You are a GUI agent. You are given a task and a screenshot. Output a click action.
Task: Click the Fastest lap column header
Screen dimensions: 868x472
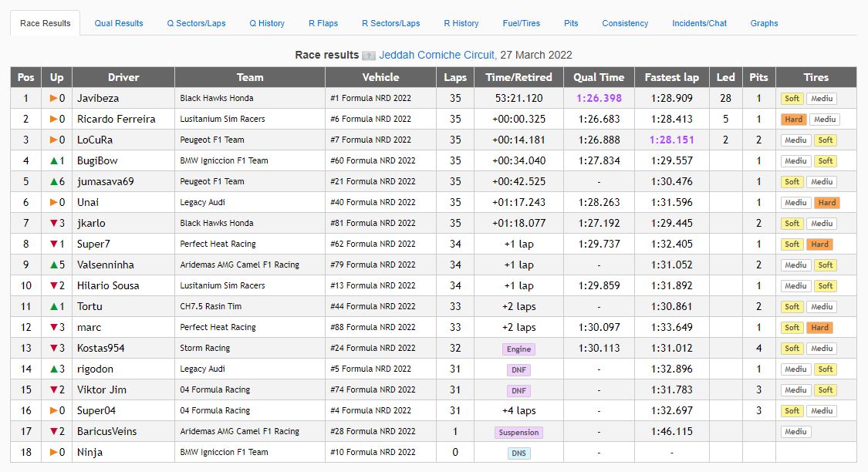tap(671, 77)
